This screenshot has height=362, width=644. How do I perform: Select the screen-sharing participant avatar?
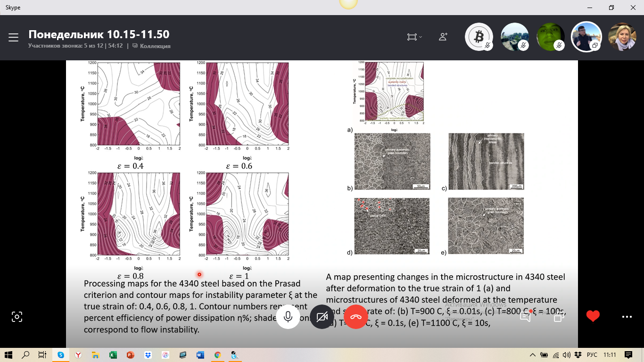pos(586,37)
